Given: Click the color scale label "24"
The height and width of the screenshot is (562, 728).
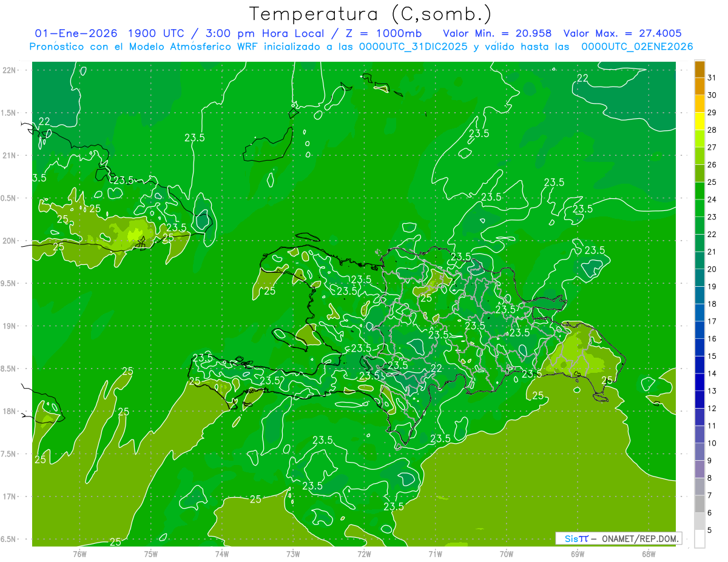Looking at the screenshot, I should pyautogui.click(x=712, y=199).
